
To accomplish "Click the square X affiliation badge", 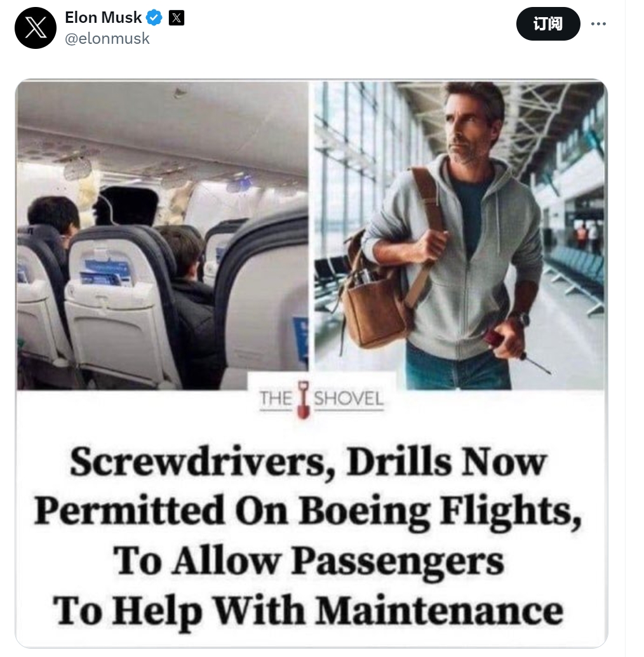I will pos(177,18).
